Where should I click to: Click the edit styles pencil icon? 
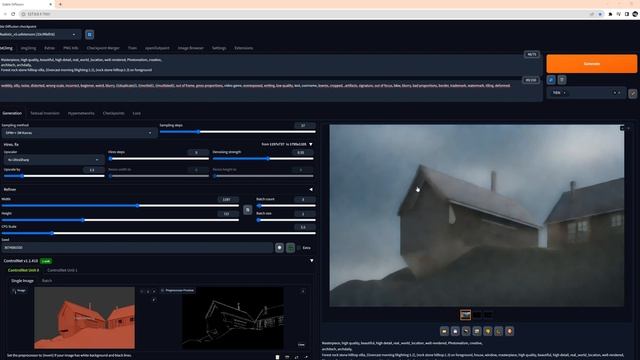[633, 93]
